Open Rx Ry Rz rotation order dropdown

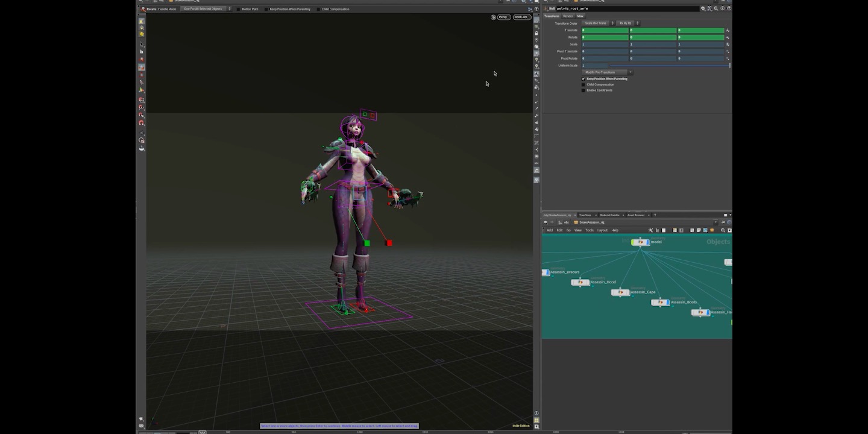(x=627, y=24)
